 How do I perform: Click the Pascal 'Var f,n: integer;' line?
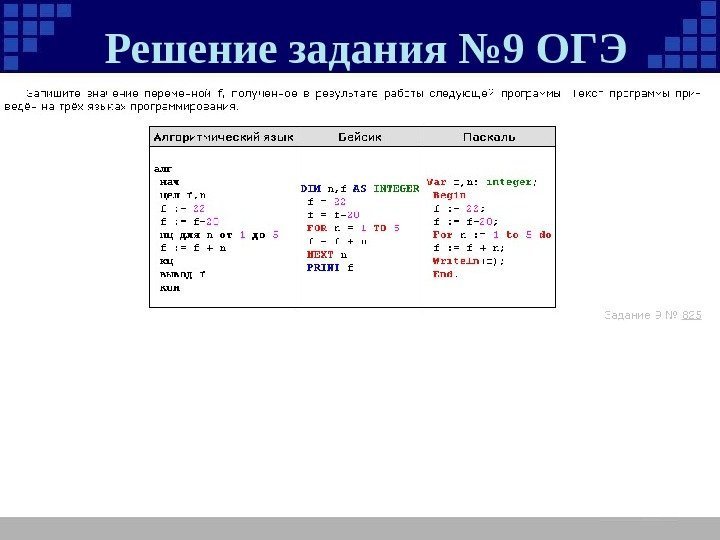482,182
